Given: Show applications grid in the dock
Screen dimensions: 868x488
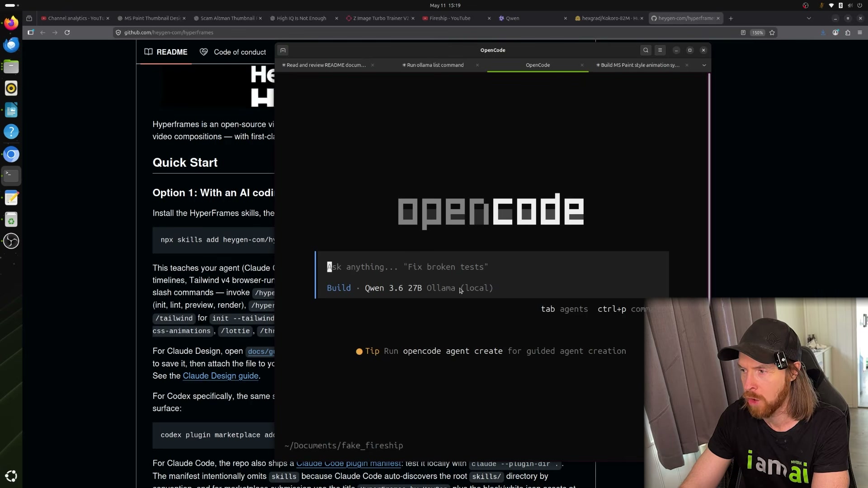Looking at the screenshot, I should [x=11, y=476].
